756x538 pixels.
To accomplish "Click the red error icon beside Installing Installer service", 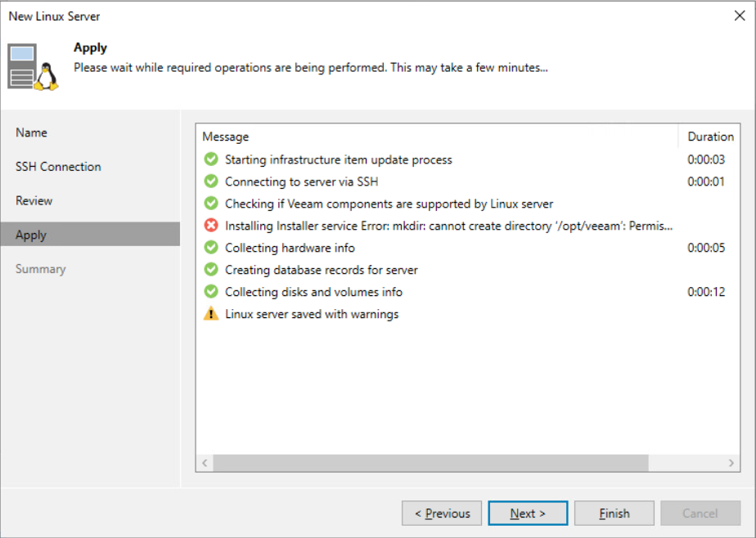I will pyautogui.click(x=211, y=226).
